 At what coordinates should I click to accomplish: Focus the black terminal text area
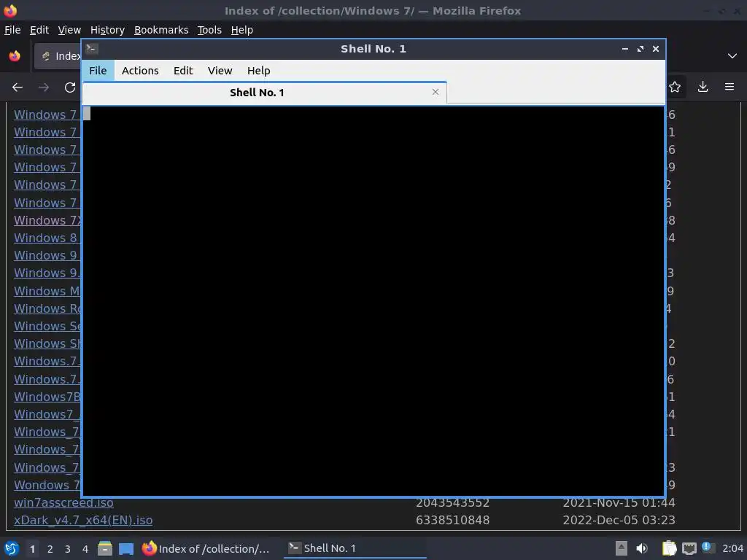click(x=373, y=301)
